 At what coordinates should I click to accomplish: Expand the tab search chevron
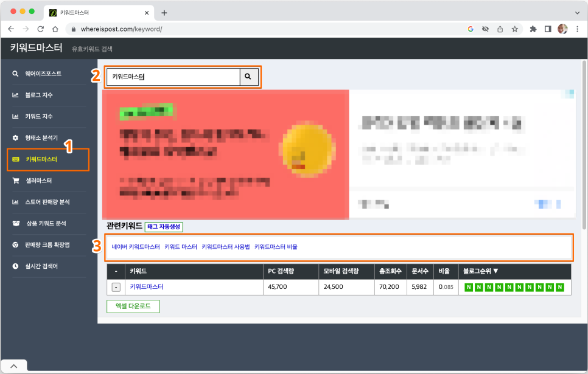577,13
